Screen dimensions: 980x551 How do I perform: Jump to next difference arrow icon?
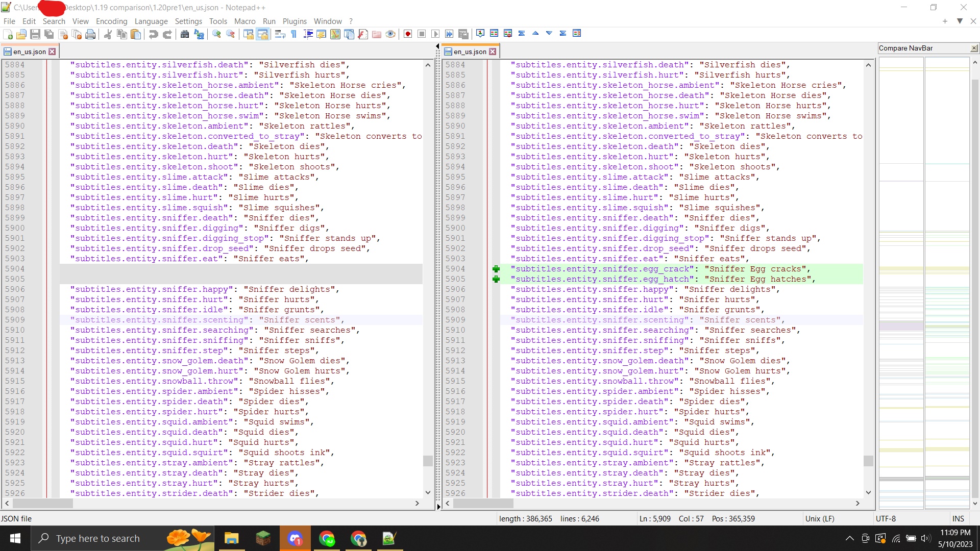[x=549, y=34]
